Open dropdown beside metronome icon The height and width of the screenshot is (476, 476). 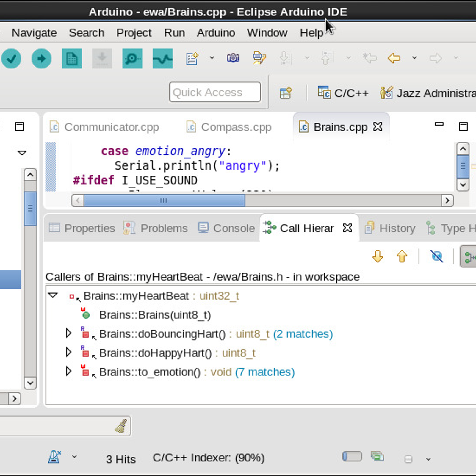point(74,457)
